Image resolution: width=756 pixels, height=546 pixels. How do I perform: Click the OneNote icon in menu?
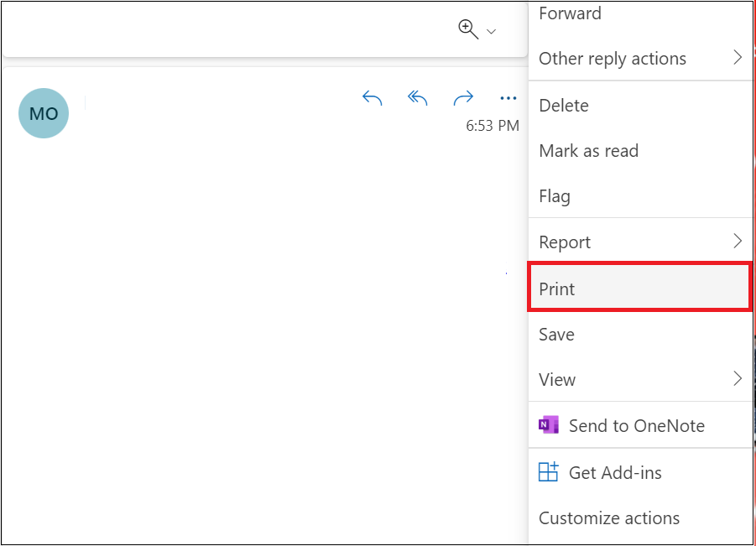coord(548,425)
